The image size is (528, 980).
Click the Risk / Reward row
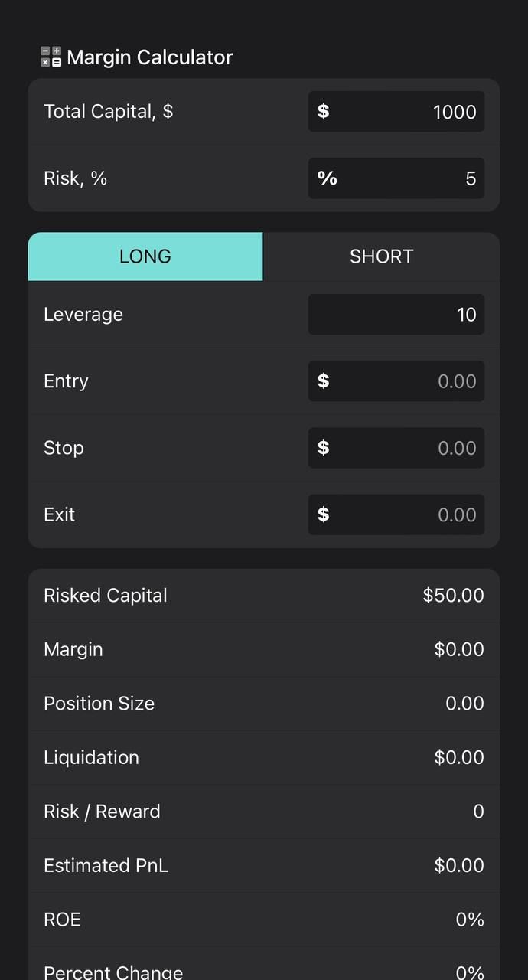[264, 811]
